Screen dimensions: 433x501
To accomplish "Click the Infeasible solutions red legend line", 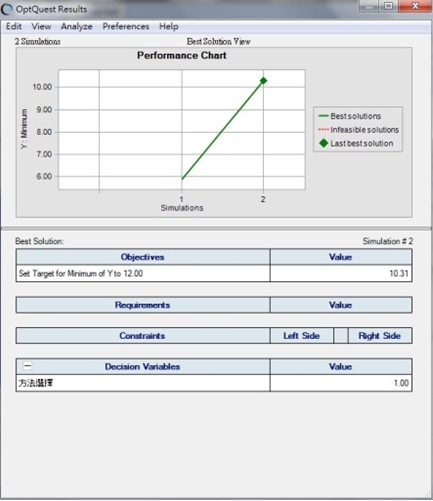I will click(x=323, y=130).
